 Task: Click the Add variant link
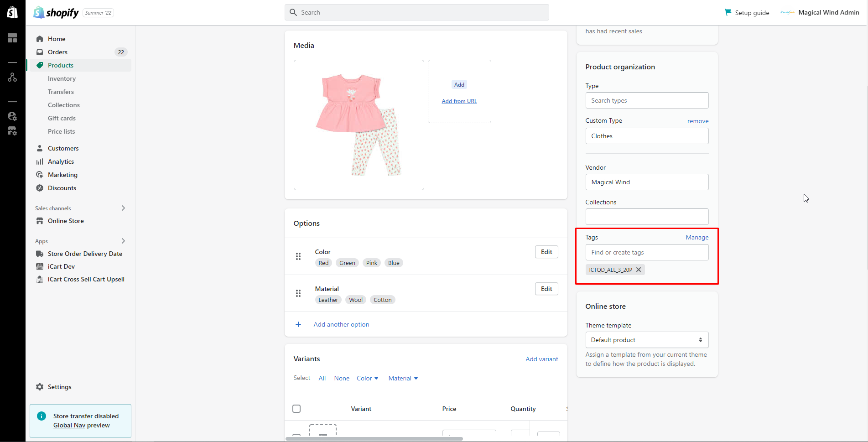pos(541,359)
